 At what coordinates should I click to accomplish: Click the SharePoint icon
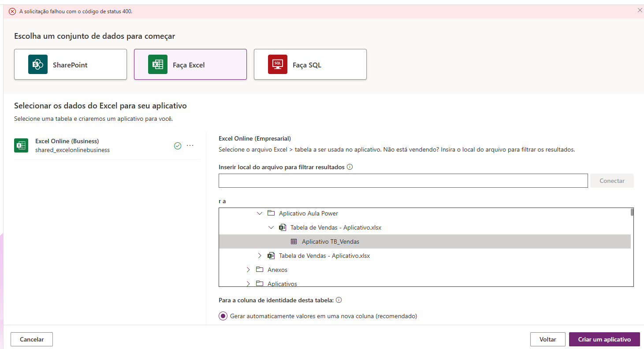38,65
